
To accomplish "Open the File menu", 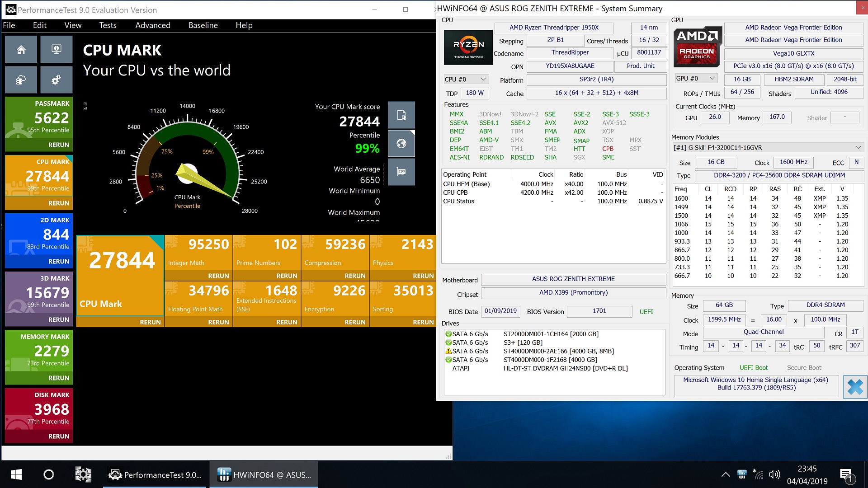I will [9, 25].
